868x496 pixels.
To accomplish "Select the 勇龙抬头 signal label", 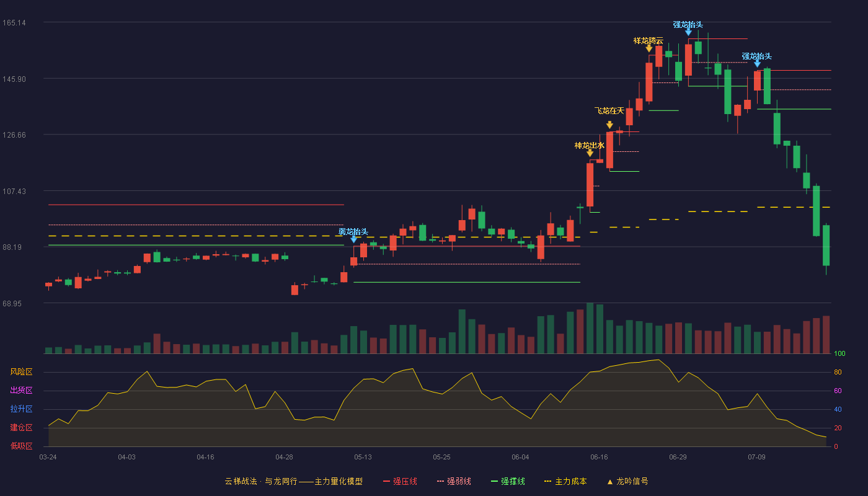I will click(353, 231).
